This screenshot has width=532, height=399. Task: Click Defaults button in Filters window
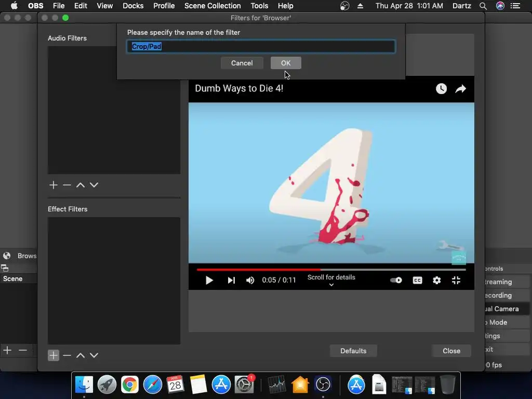tap(353, 351)
